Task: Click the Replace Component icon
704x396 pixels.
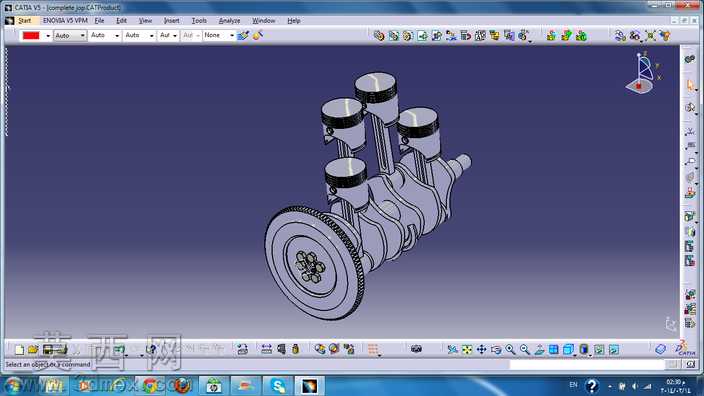Action: (451, 35)
